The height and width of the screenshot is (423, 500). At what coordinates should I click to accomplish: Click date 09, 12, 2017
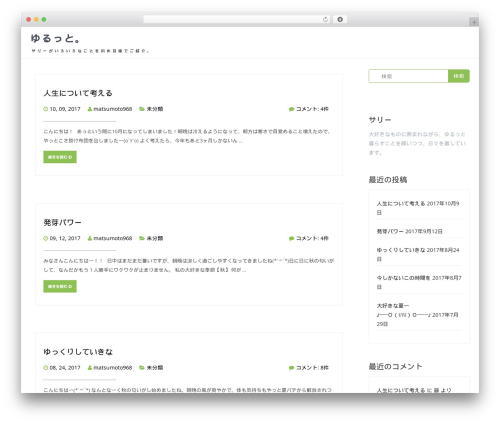tap(65, 238)
